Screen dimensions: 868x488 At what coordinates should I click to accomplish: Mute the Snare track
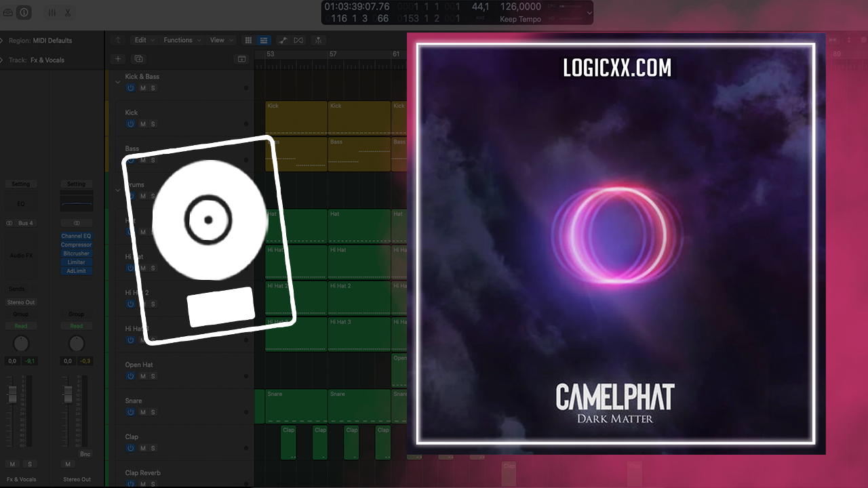pyautogui.click(x=142, y=412)
